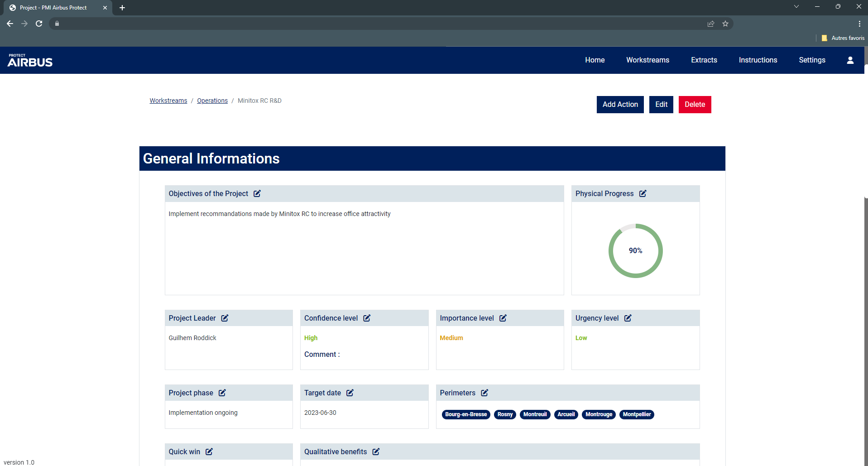Click the High confidence level value

tap(311, 338)
